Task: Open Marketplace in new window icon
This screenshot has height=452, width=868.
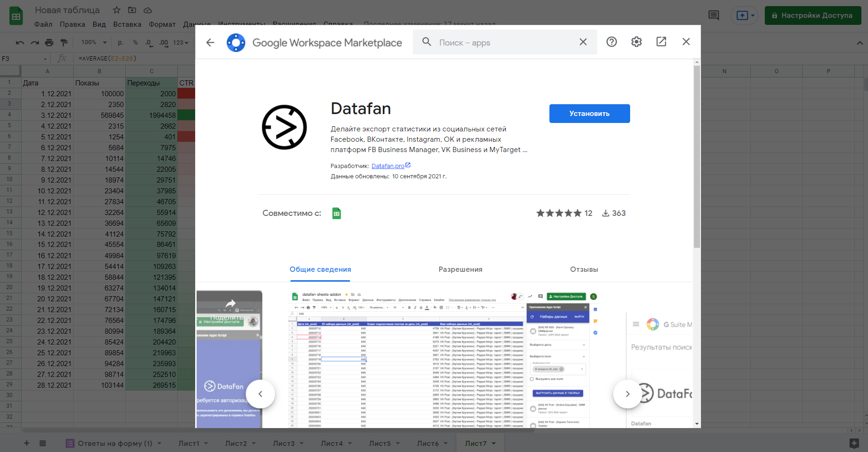Action: coord(661,42)
